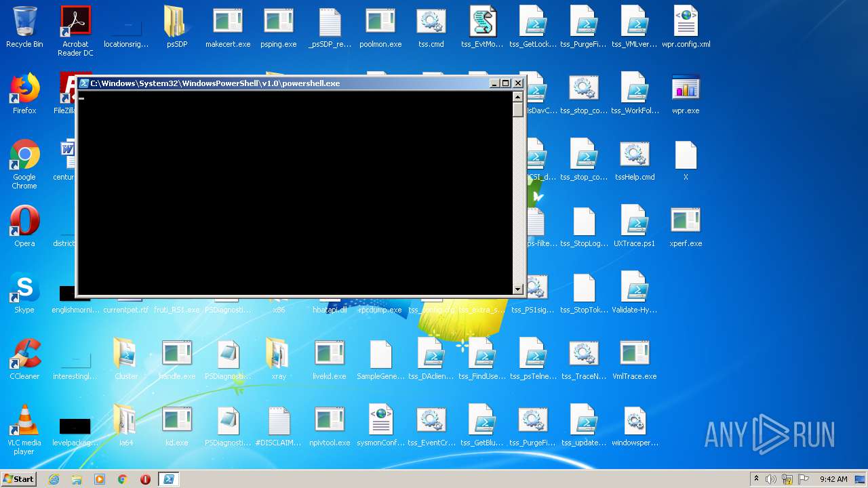Select VmlTrace.exe desktop icon
Viewport: 868px width, 488px height.
coord(635,360)
